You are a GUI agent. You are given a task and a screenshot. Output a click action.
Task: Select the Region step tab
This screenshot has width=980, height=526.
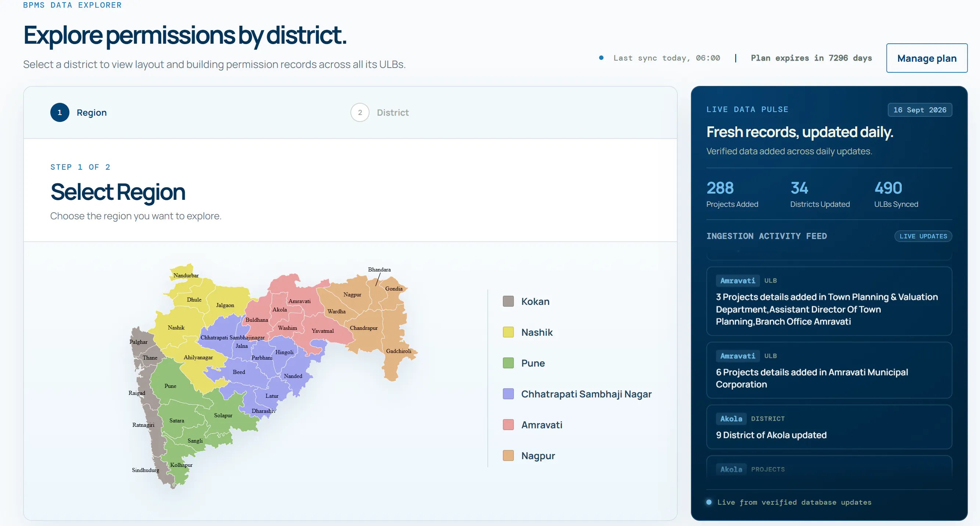point(78,112)
